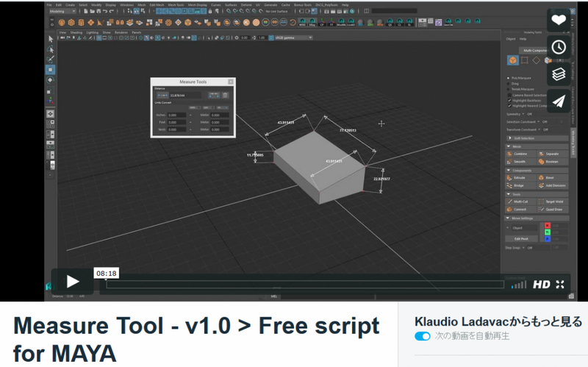
Task: Open the Shading menu in viewport panel
Action: 76,32
